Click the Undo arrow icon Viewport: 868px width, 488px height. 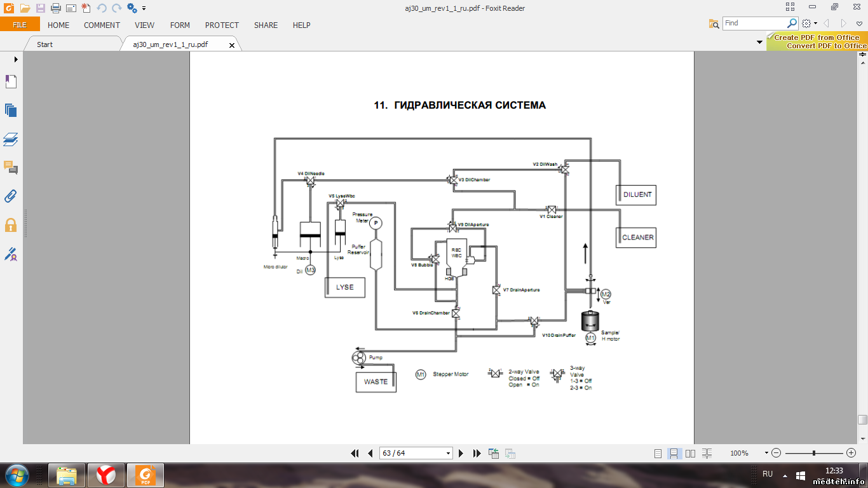pyautogui.click(x=101, y=8)
